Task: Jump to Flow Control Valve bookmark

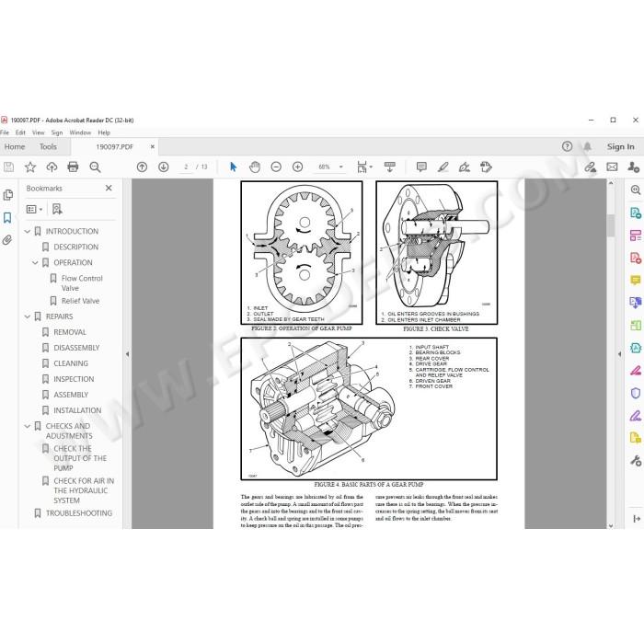Action: click(82, 283)
